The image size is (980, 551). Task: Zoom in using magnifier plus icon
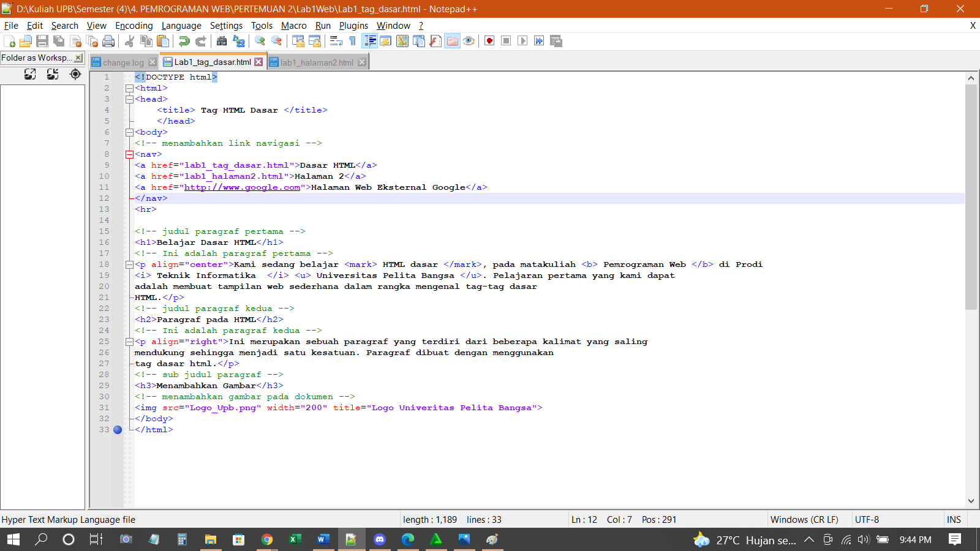(260, 41)
